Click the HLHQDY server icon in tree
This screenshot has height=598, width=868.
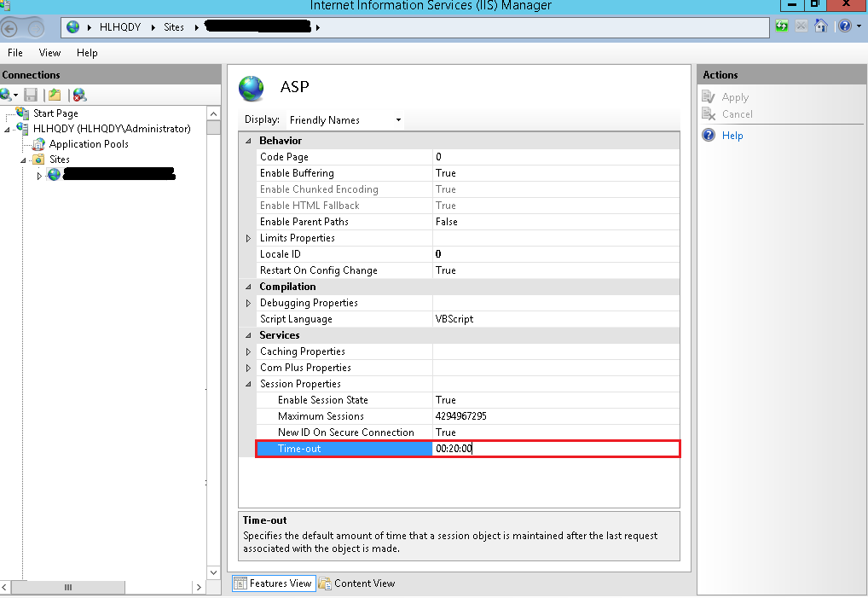[x=23, y=129]
